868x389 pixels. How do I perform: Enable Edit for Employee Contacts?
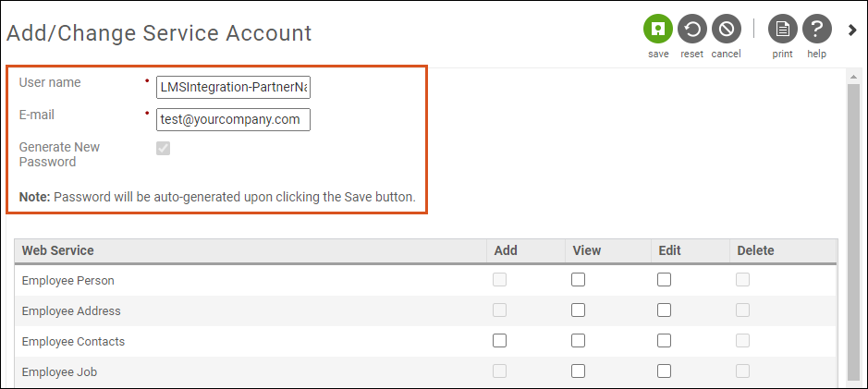pyautogui.click(x=664, y=341)
